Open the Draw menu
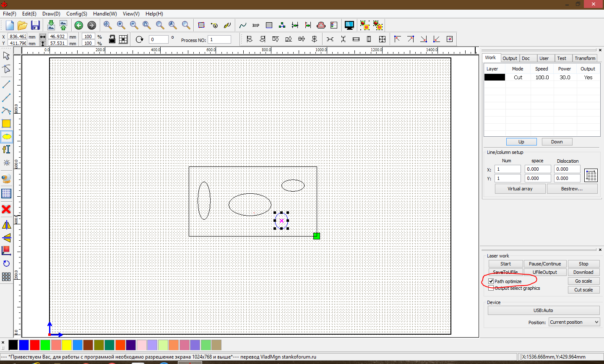 pos(51,14)
